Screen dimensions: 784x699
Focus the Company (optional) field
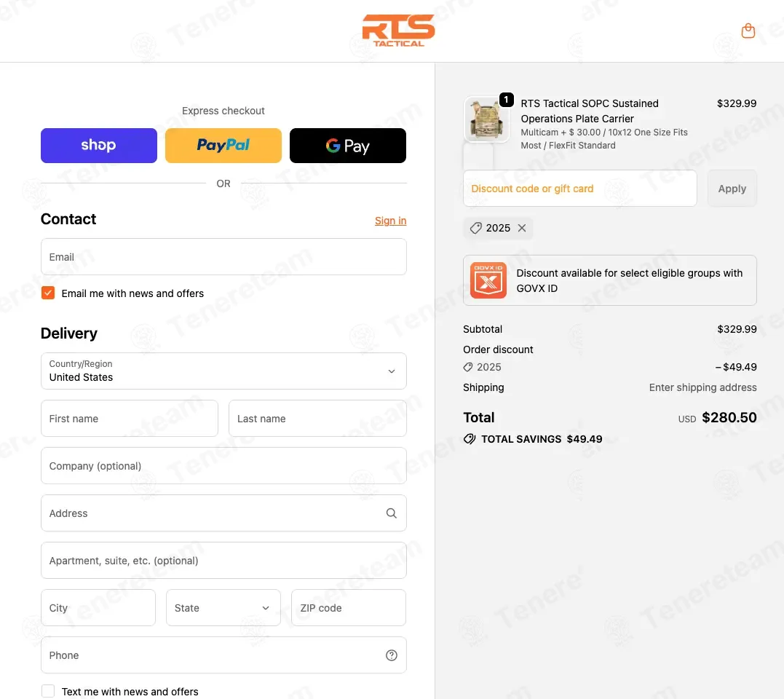coord(223,465)
